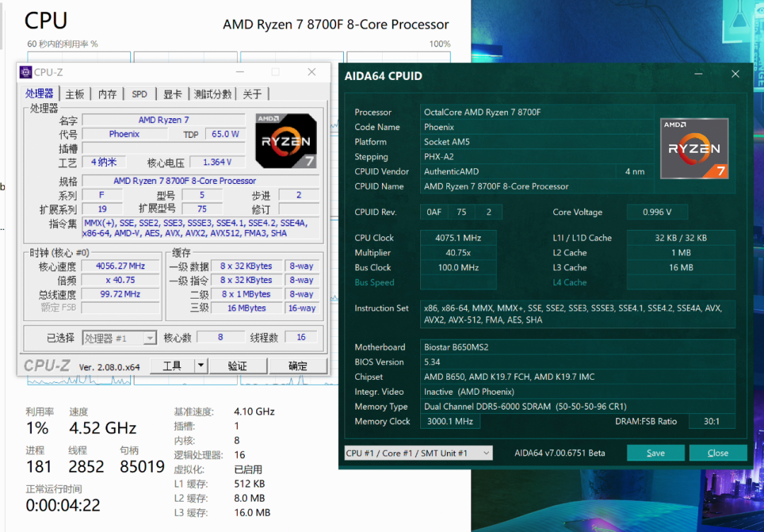
Task: Click the 4075.1 MHz CPU Clock value
Action: tap(458, 238)
